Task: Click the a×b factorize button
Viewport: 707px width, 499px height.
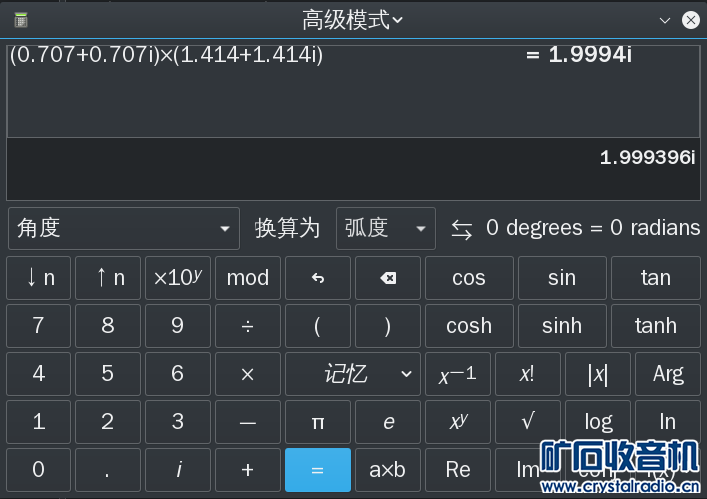Action: pos(388,470)
